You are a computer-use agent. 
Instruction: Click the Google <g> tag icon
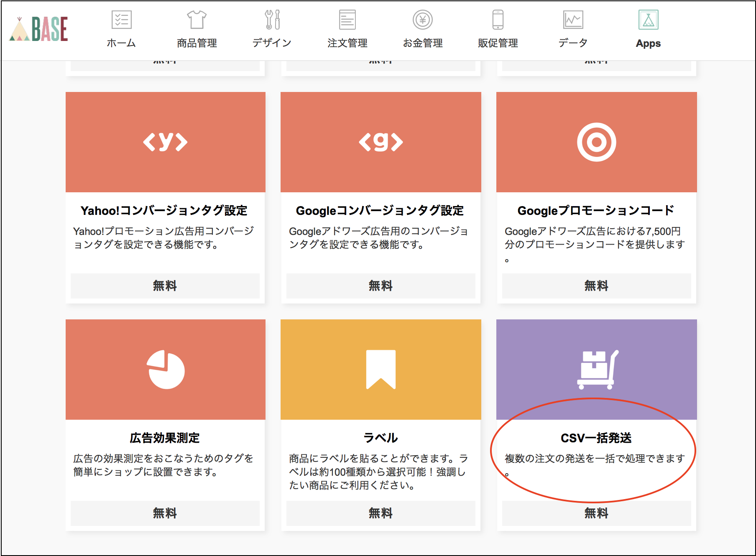click(381, 142)
